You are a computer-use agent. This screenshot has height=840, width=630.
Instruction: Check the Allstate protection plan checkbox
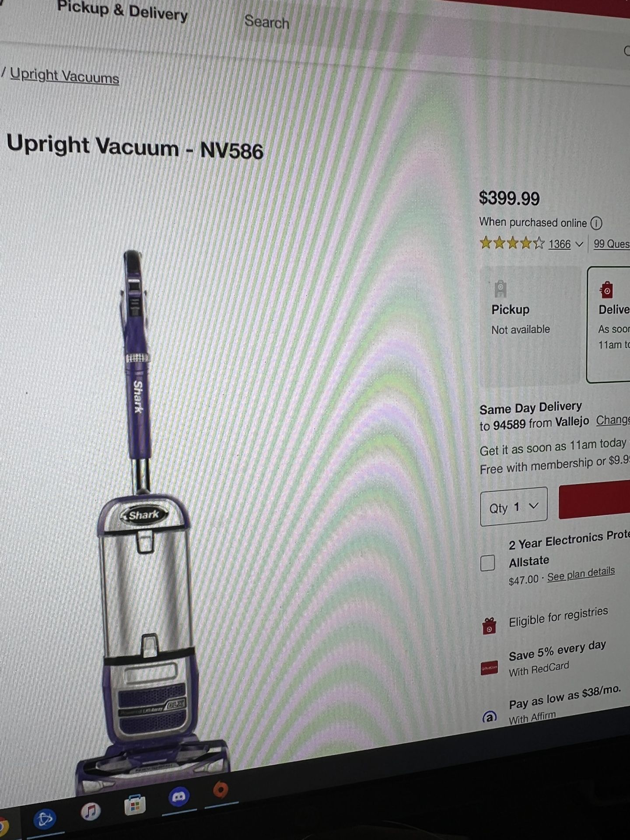point(487,563)
